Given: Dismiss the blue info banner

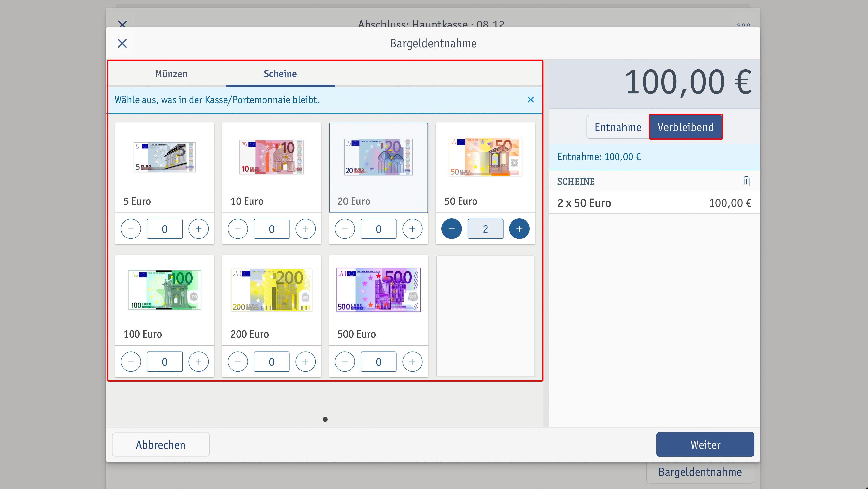Looking at the screenshot, I should (531, 100).
